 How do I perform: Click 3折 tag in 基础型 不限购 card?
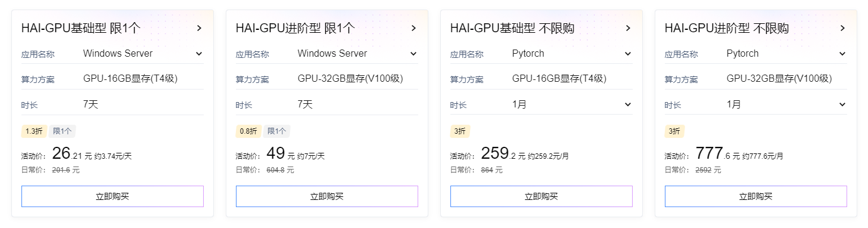pyautogui.click(x=460, y=131)
